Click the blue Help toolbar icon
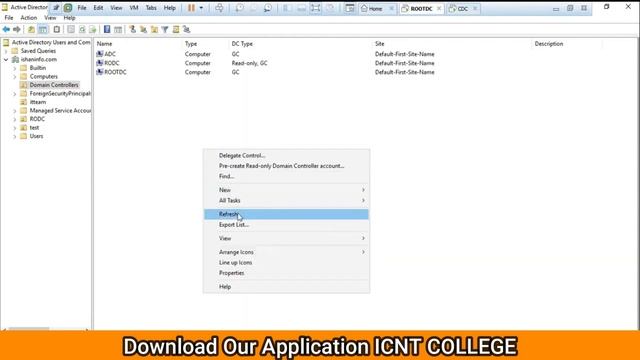640x360 pixels. [x=107, y=29]
